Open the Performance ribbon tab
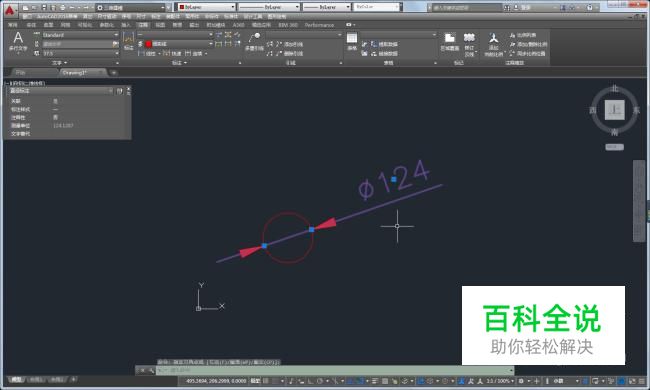The image size is (650, 390). (319, 25)
